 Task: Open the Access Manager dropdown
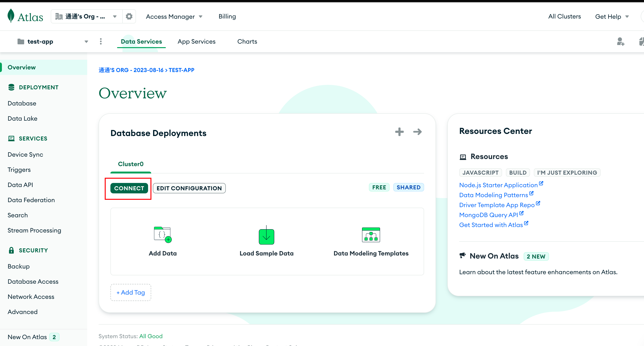[x=174, y=17]
